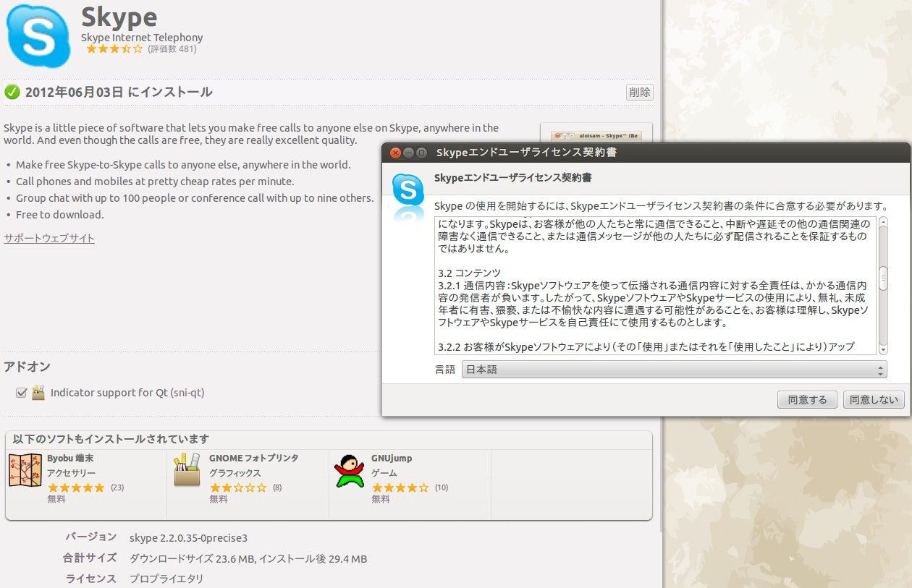Click the rating count 評価数 481

(172, 49)
